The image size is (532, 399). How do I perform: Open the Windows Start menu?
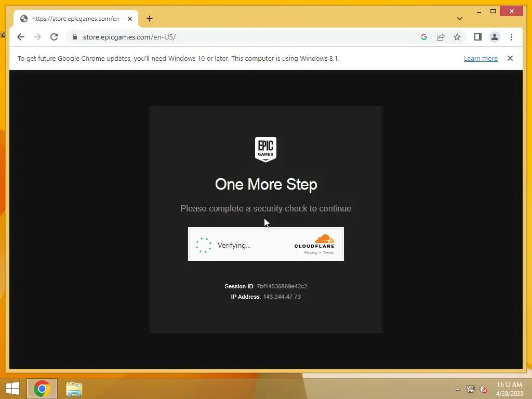click(12, 389)
